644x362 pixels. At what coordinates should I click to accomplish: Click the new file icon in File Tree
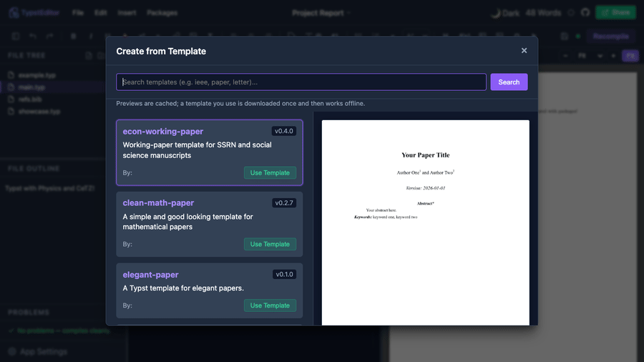[x=89, y=55]
